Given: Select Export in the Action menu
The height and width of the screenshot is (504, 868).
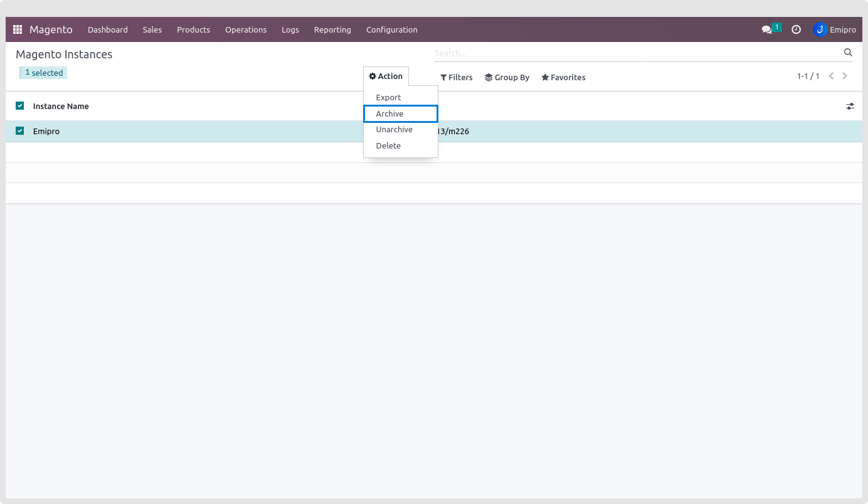Looking at the screenshot, I should click(x=388, y=98).
